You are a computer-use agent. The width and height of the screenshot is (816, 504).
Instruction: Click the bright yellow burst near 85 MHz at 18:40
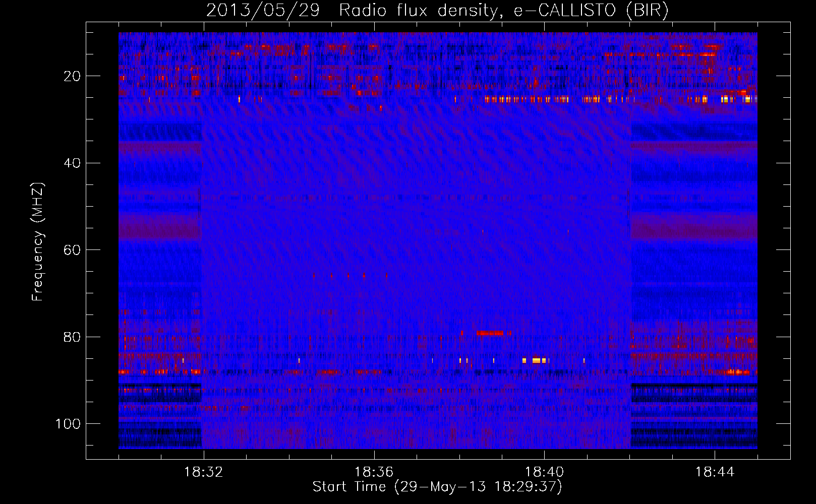pyautogui.click(x=537, y=360)
